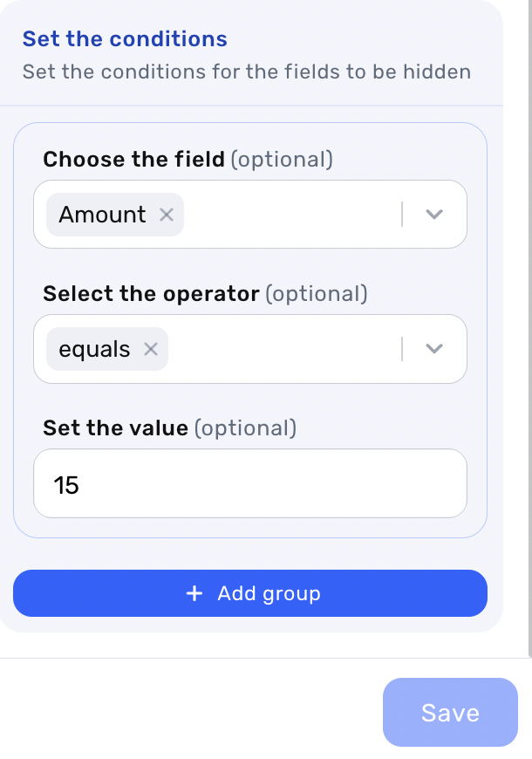Click empty area of the operator select box
The image size is (532, 759).
tap(279, 349)
